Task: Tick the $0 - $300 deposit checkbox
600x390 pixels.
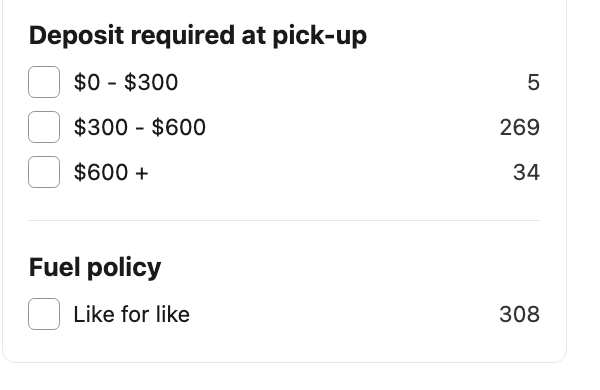Action: (44, 82)
